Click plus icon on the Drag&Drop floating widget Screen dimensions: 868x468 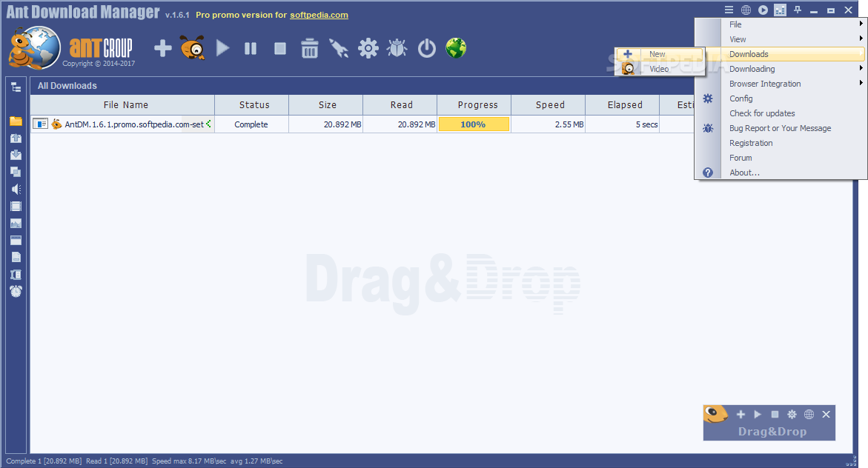coord(741,415)
